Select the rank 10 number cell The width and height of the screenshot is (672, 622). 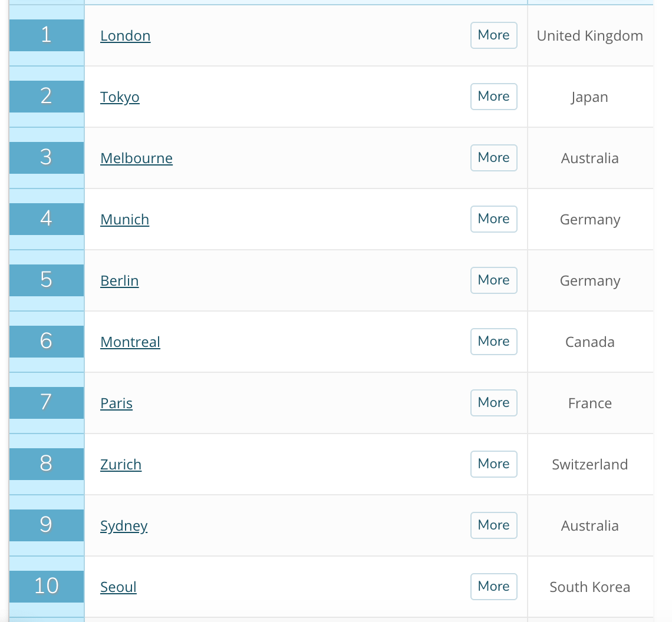click(46, 586)
